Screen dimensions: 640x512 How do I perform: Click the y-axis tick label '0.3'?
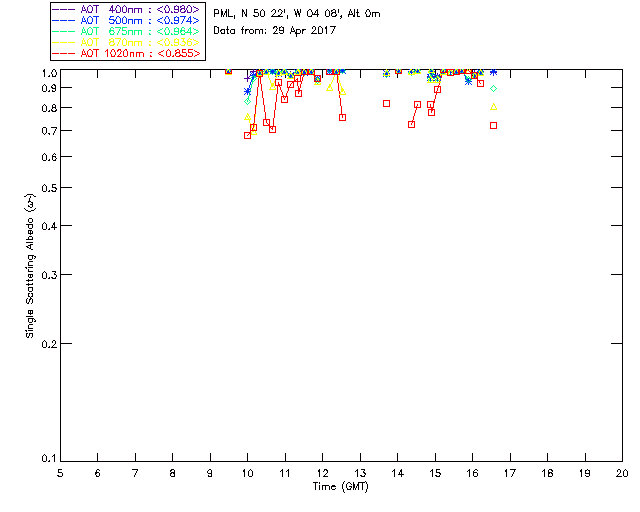click(49, 275)
